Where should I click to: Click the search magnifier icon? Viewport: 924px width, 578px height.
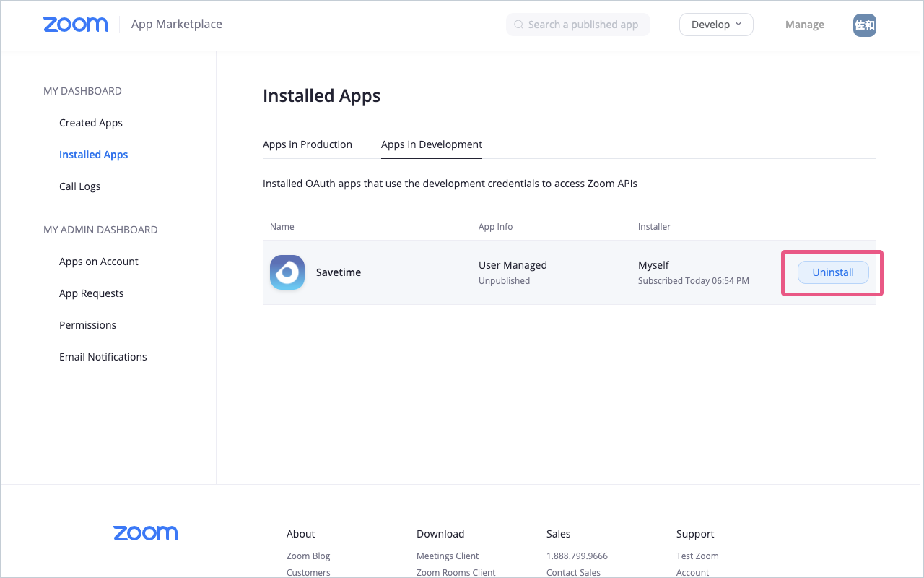(518, 25)
